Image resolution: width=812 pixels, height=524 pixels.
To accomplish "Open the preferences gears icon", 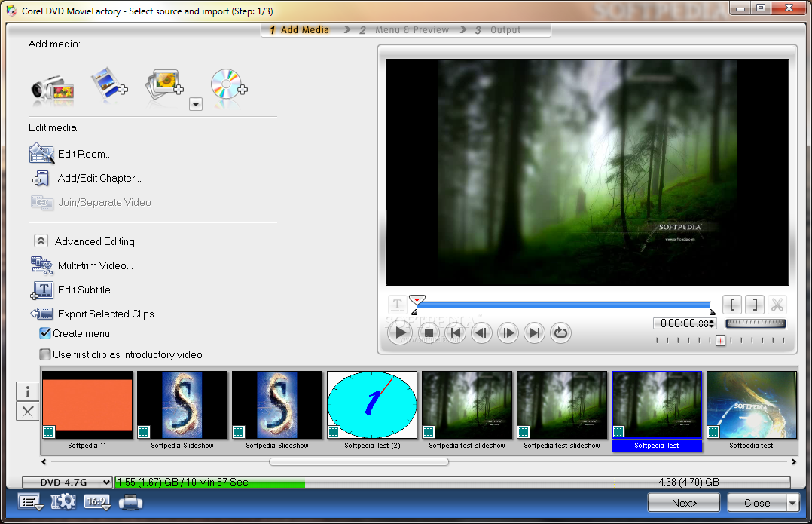I will 63,501.
